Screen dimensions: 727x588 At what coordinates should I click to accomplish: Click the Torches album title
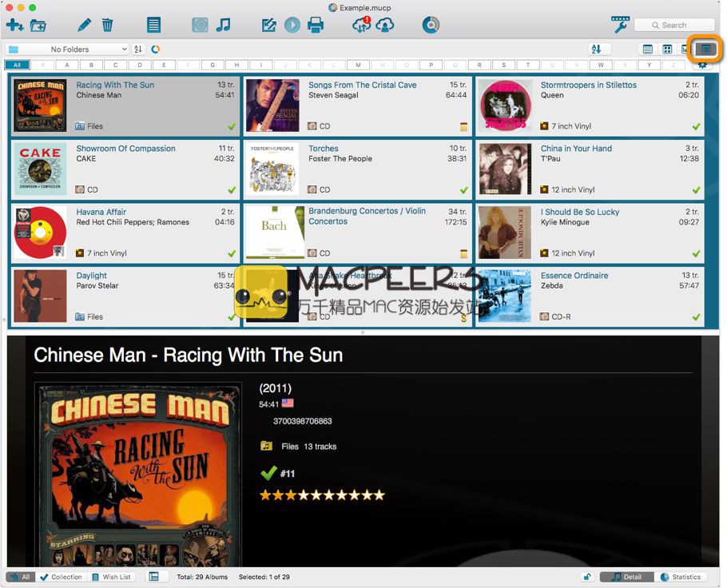(x=324, y=149)
